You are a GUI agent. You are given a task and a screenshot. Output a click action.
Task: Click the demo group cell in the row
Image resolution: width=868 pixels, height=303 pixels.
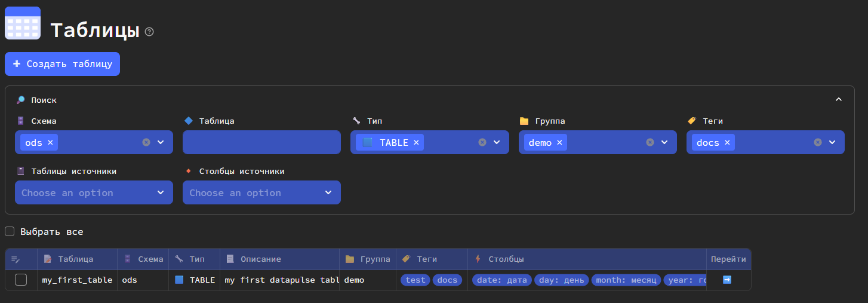point(368,280)
